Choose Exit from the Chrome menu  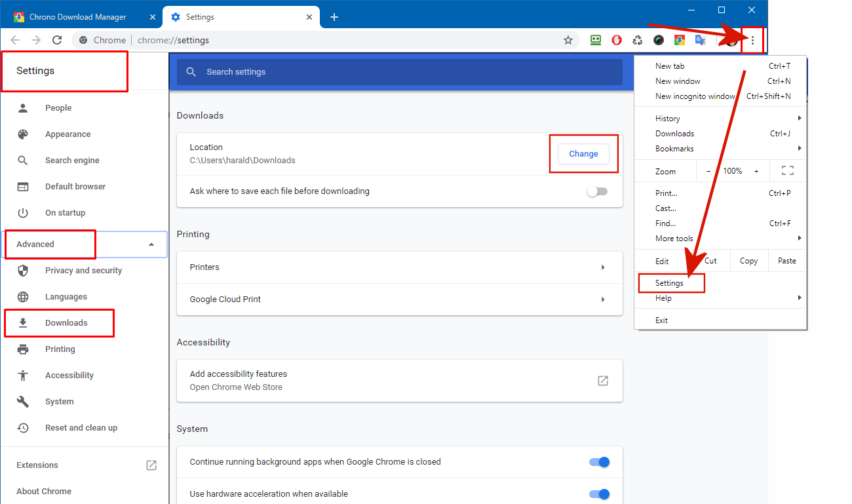(720, 320)
